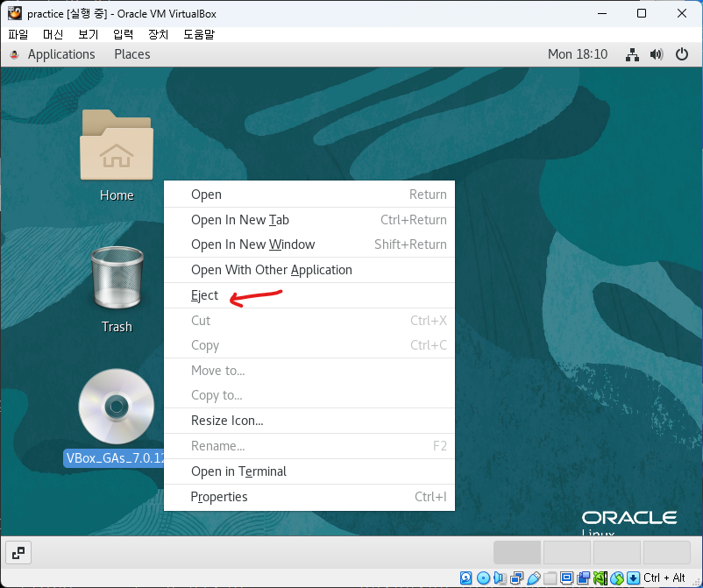Switch to the third workspace in panel
The image size is (703, 588).
pyautogui.click(x=616, y=553)
